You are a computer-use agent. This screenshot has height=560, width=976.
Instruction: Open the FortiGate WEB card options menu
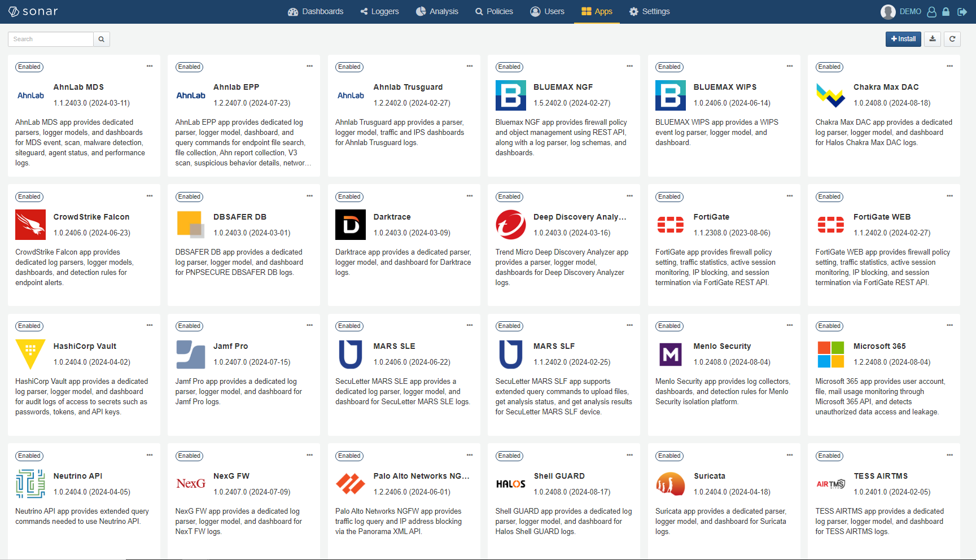tap(949, 196)
